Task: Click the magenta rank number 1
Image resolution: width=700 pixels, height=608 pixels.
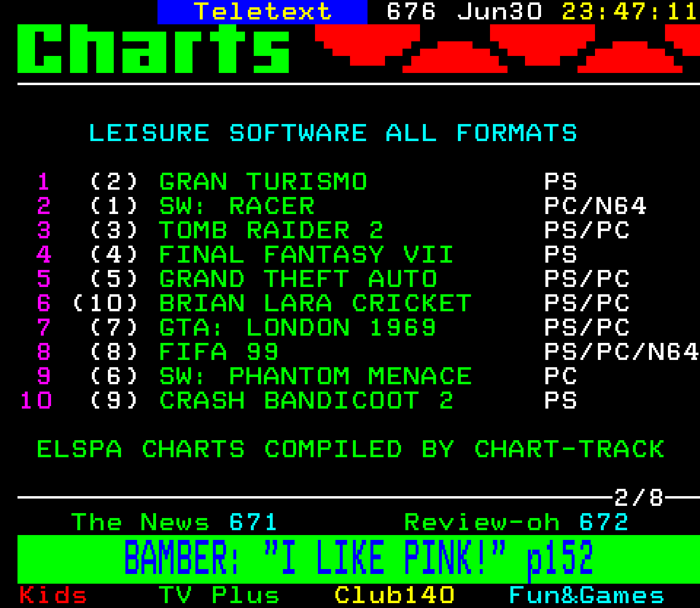Action: pos(44,182)
